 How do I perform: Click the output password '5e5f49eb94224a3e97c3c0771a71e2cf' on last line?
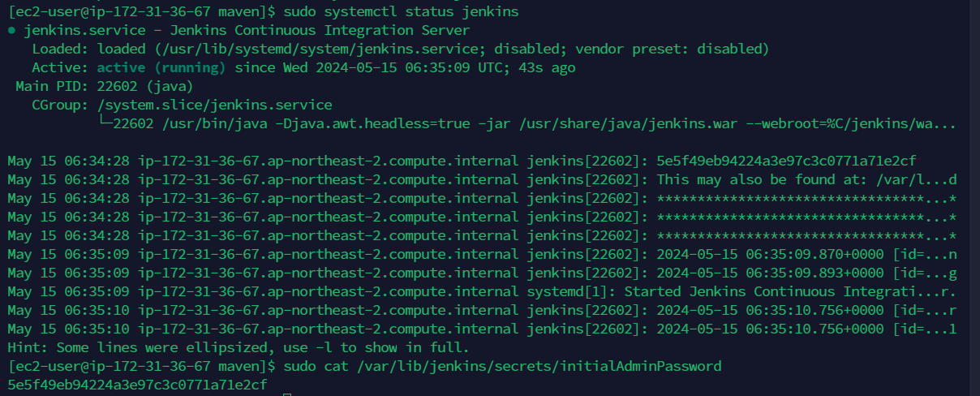137,385
